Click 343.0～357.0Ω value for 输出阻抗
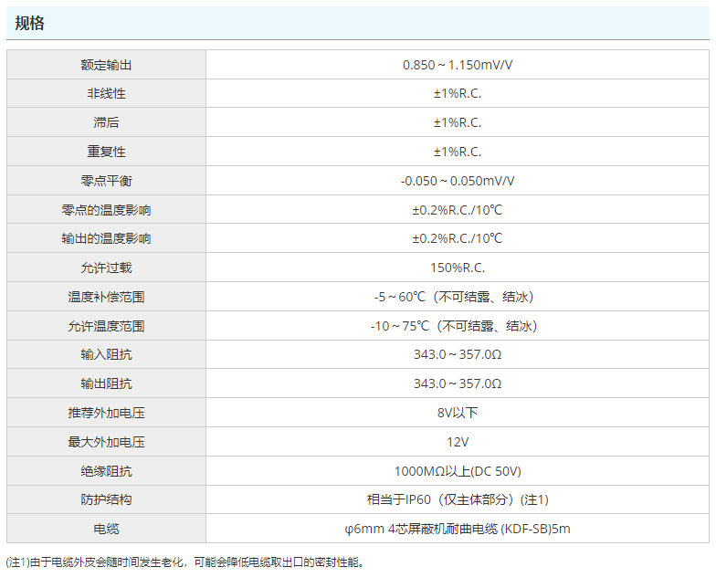716x588 pixels. pyautogui.click(x=458, y=383)
